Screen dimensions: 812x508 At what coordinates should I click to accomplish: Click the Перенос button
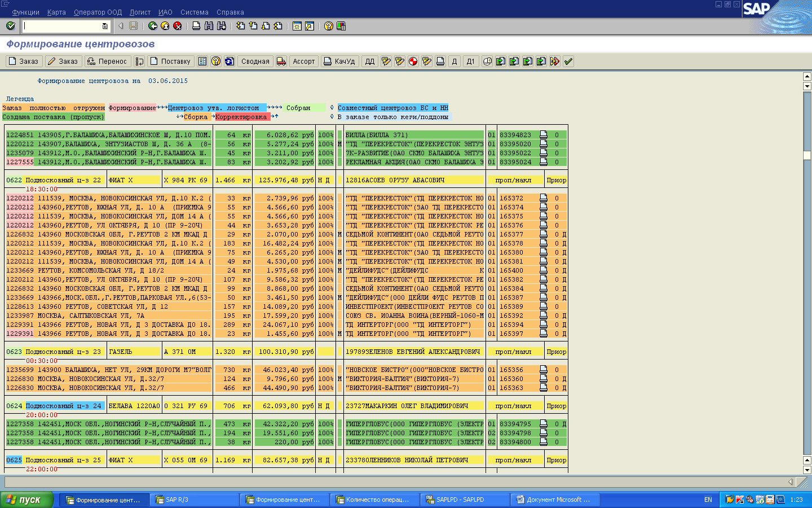point(108,62)
